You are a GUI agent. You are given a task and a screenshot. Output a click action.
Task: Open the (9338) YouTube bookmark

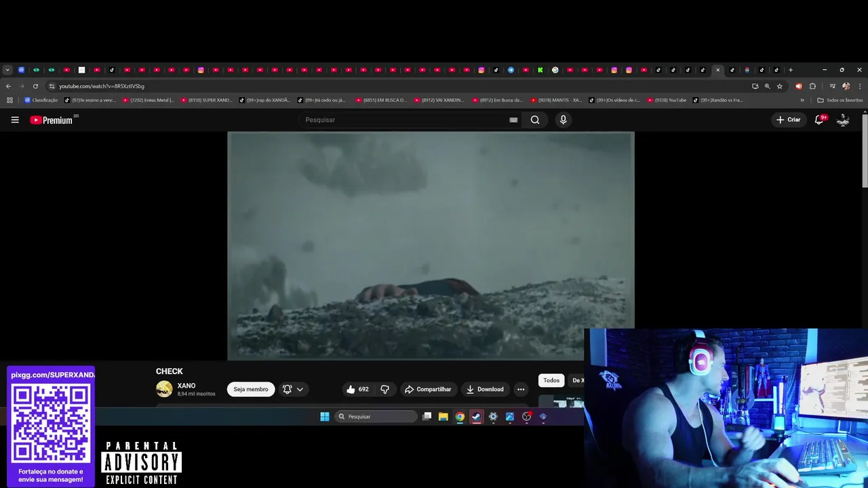pyautogui.click(x=667, y=100)
